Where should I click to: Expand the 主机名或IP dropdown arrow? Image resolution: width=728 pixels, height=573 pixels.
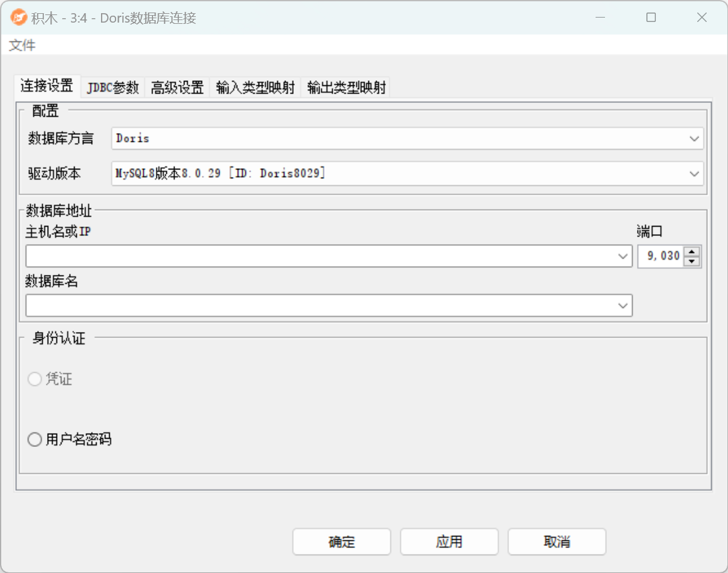click(623, 256)
